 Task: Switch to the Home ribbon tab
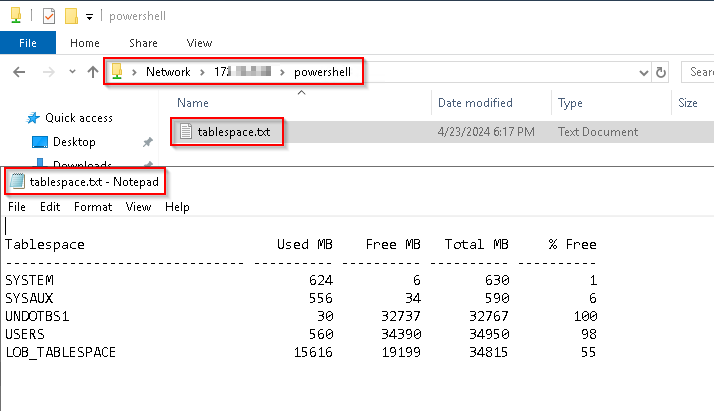(84, 43)
